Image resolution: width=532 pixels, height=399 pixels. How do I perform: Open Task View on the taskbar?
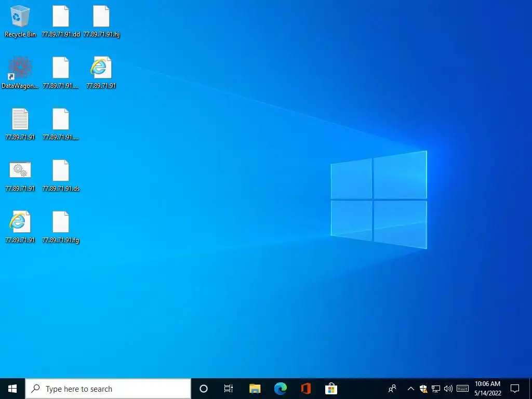229,389
